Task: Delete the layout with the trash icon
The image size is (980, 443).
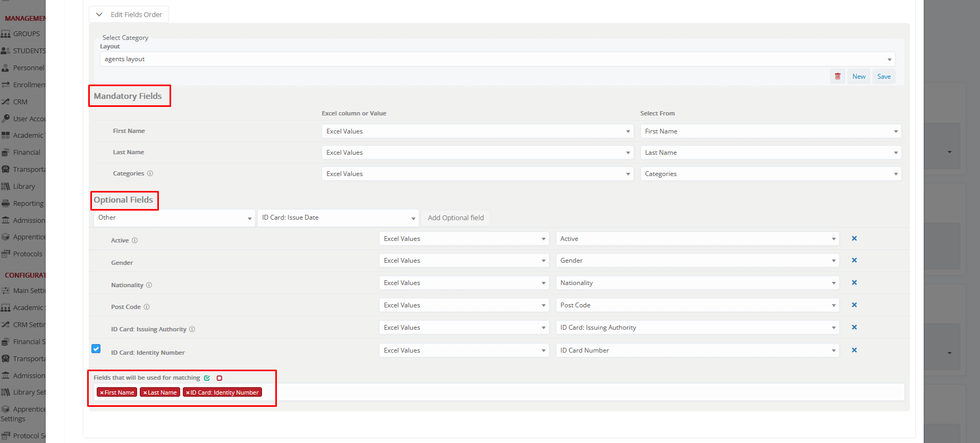Action: (x=837, y=77)
